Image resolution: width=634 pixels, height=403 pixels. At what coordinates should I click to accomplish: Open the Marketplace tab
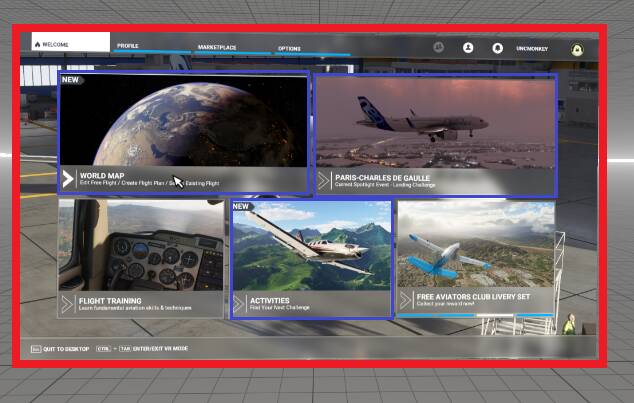(217, 47)
